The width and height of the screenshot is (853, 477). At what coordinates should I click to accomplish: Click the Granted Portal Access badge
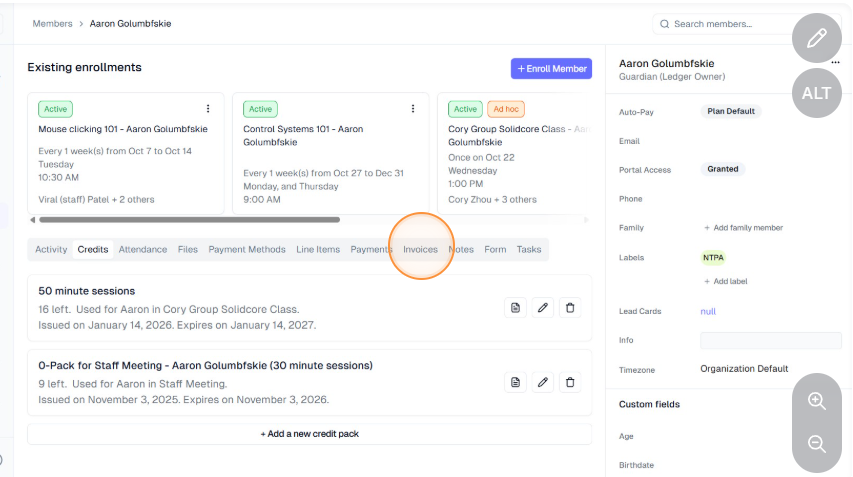click(722, 169)
